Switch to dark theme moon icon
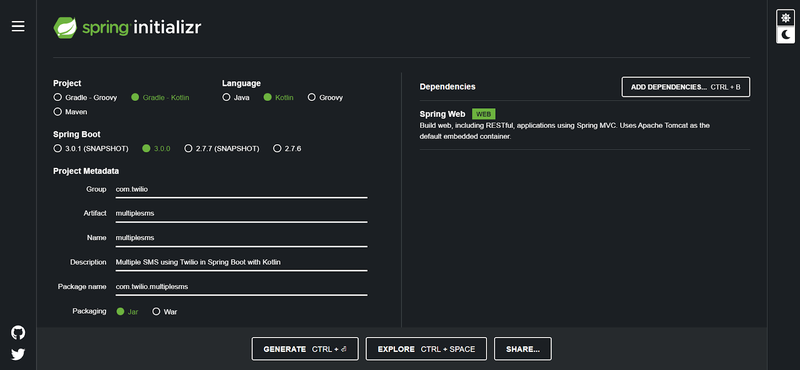 pyautogui.click(x=786, y=35)
